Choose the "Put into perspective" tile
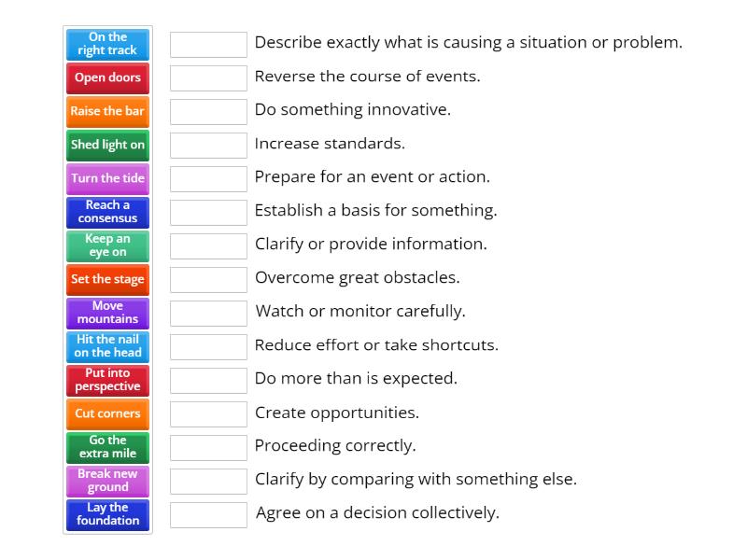 [107, 381]
